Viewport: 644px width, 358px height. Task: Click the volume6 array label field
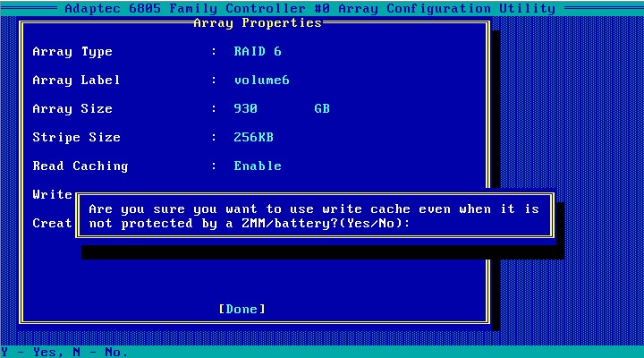[261, 80]
